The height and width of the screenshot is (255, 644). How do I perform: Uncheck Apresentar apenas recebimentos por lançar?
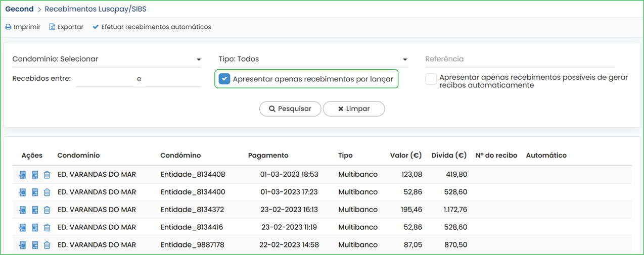[224, 79]
